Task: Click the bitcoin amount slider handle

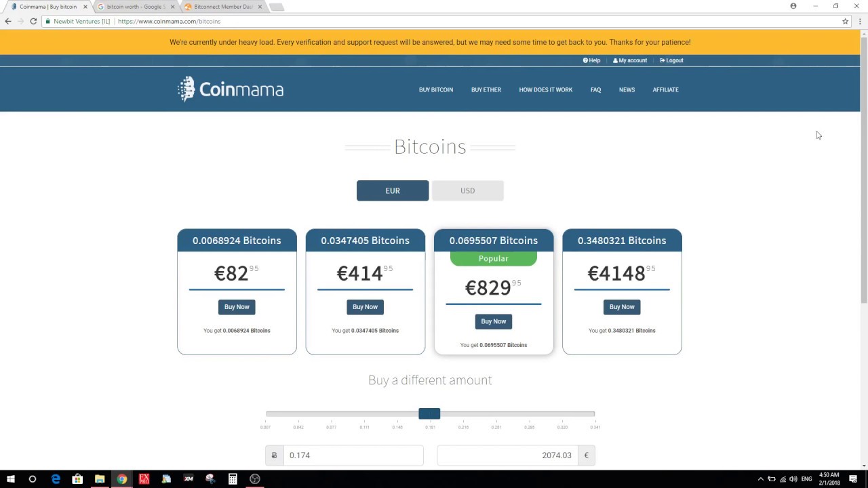Action: click(x=429, y=413)
